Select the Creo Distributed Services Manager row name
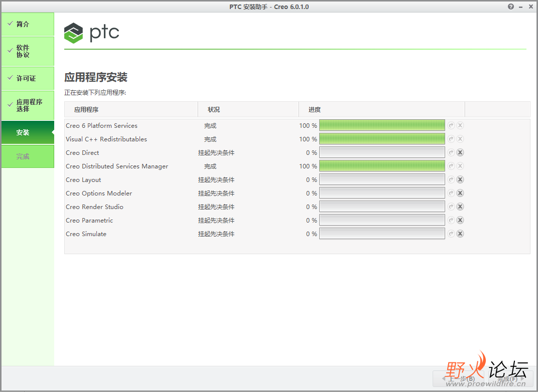 pos(117,166)
